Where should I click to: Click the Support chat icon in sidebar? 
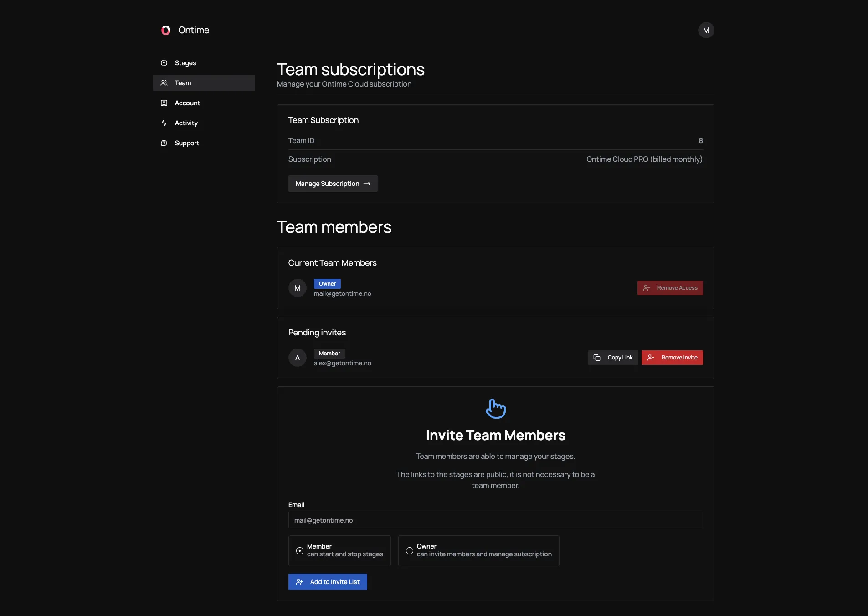164,143
